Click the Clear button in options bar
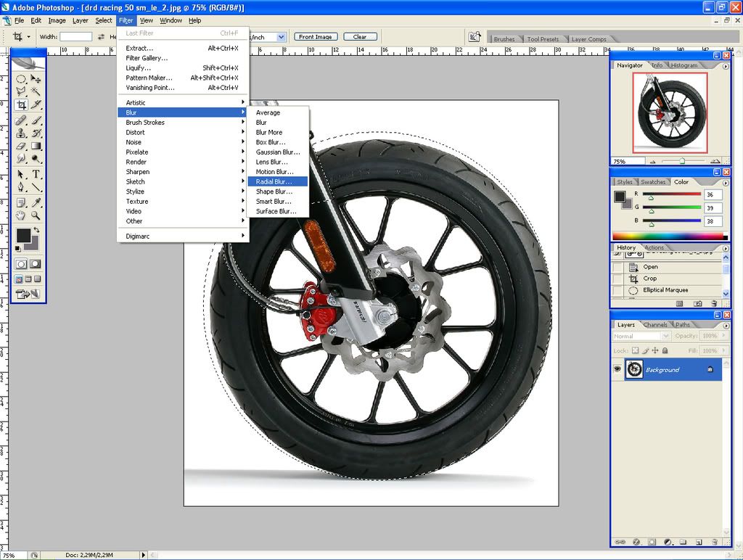 (x=360, y=36)
